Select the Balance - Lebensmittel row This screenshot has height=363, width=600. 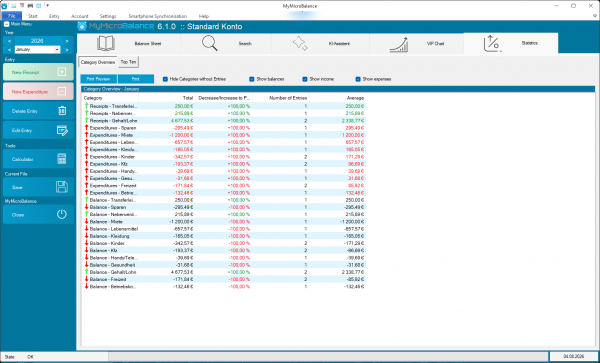[224, 229]
